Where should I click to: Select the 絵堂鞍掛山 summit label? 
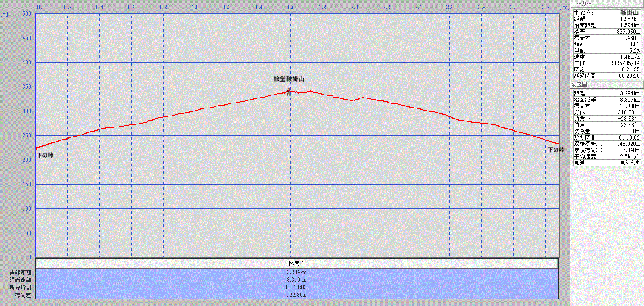289,79
